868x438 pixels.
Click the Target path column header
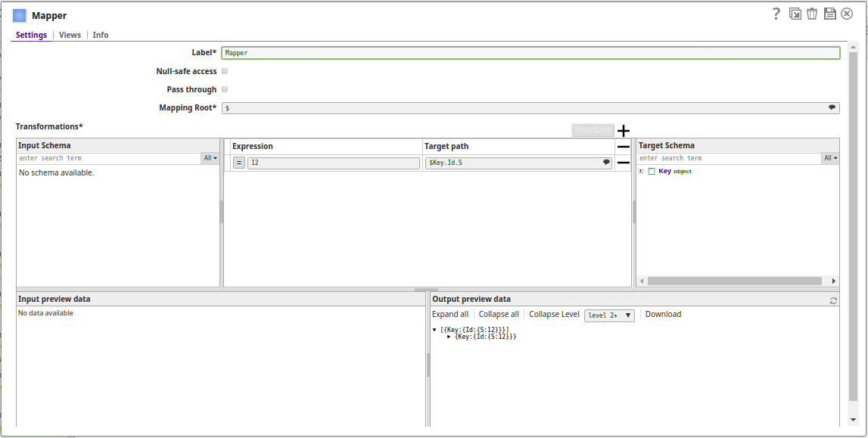pyautogui.click(x=446, y=146)
